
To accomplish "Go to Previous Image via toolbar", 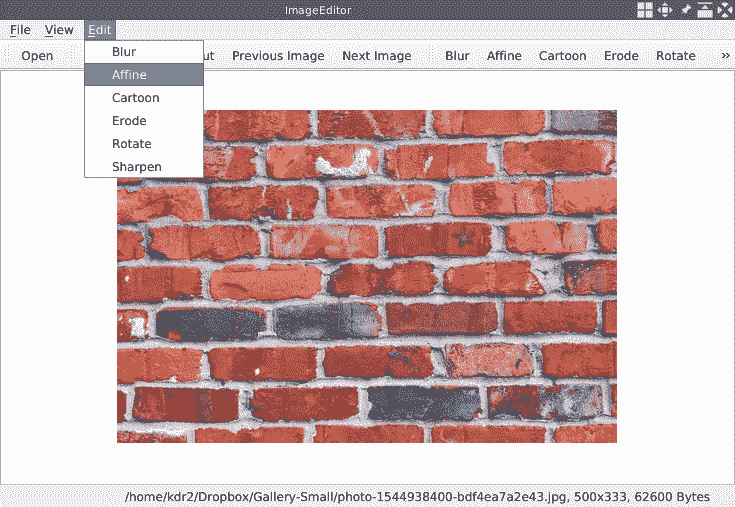I will 278,56.
